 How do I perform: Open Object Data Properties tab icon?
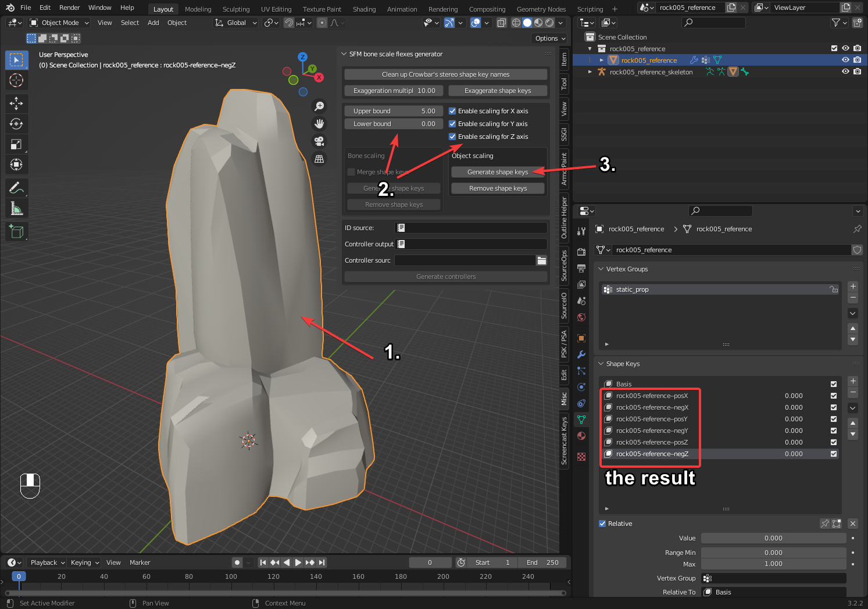click(581, 420)
